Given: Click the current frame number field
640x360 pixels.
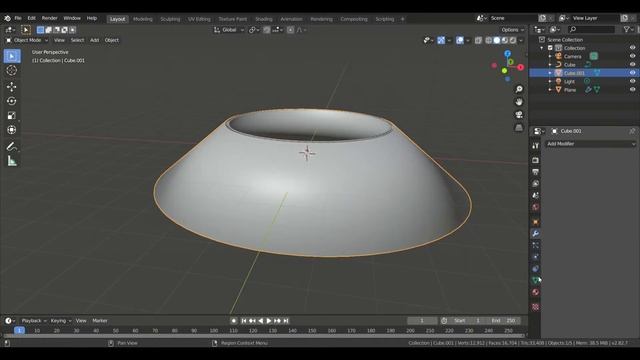Looking at the screenshot, I should [x=422, y=321].
